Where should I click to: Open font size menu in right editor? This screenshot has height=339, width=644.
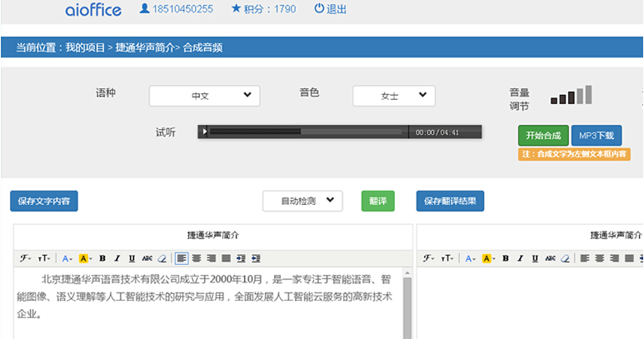447,258
